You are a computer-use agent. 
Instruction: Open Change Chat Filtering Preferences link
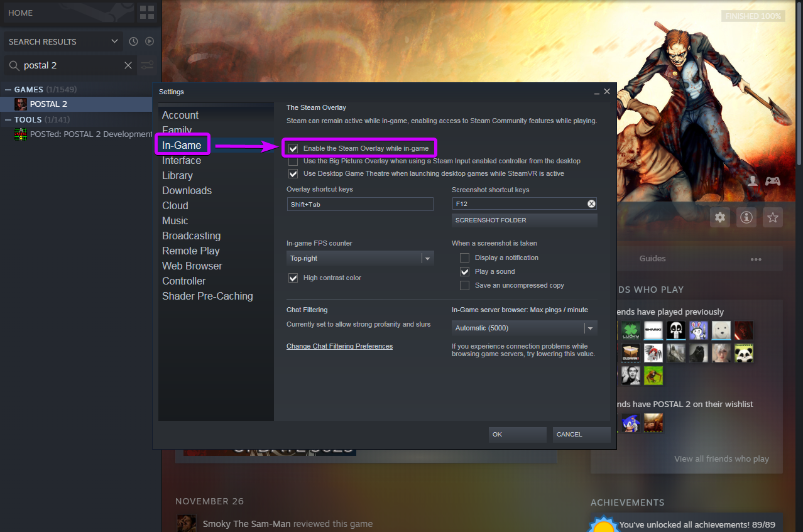click(x=339, y=347)
